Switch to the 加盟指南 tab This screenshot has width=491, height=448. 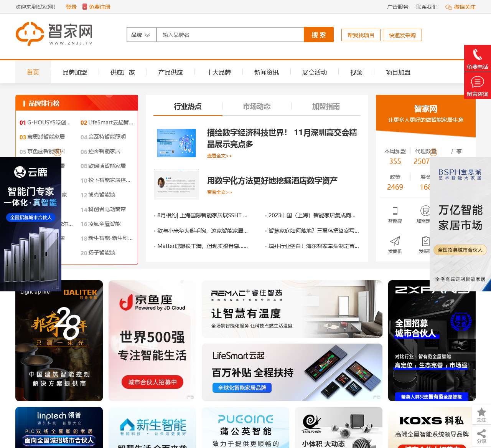pyautogui.click(x=326, y=107)
